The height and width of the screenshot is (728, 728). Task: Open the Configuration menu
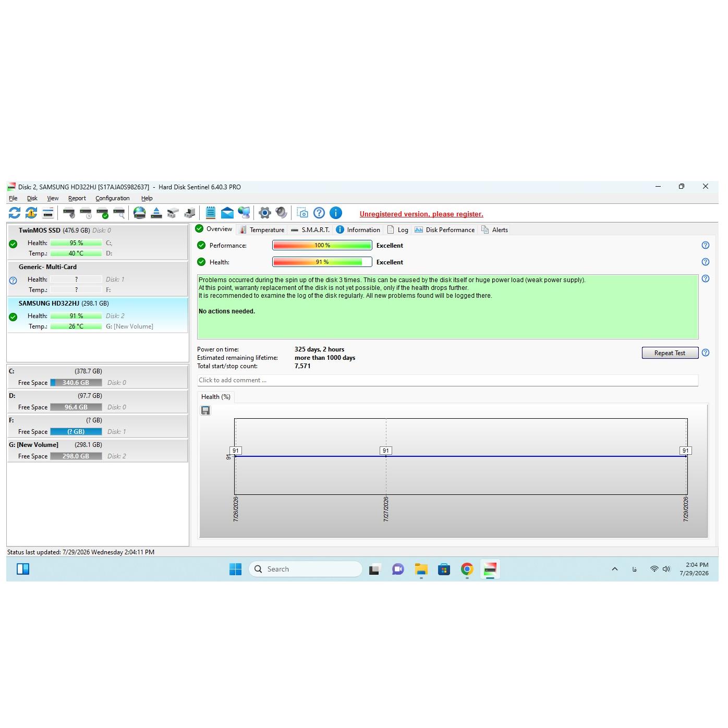click(113, 198)
